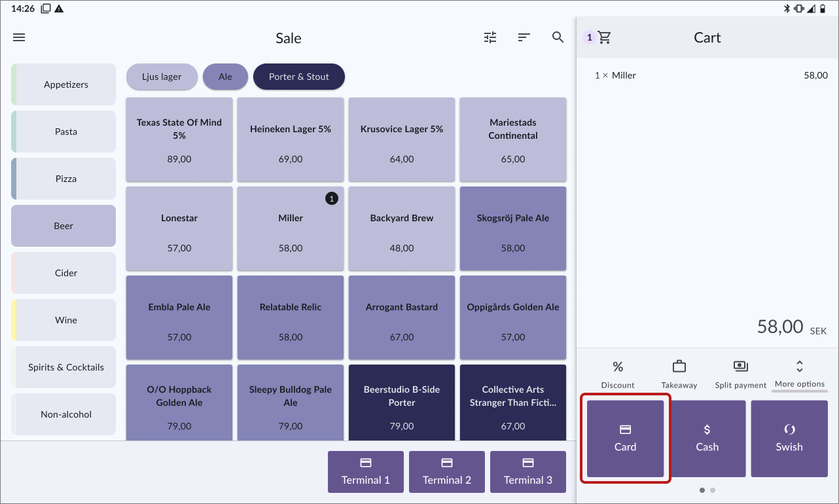Filter by Porter & Stout chip
839x504 pixels.
pyautogui.click(x=299, y=77)
